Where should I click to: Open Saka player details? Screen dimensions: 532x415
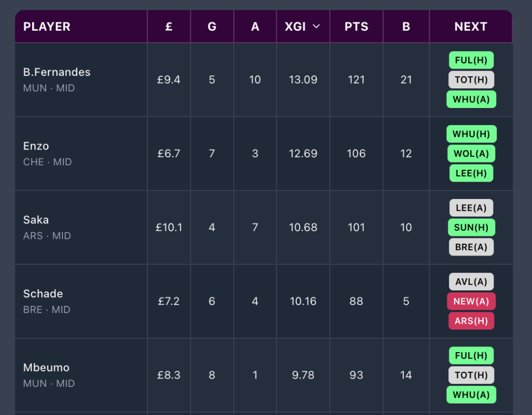pyautogui.click(x=36, y=220)
